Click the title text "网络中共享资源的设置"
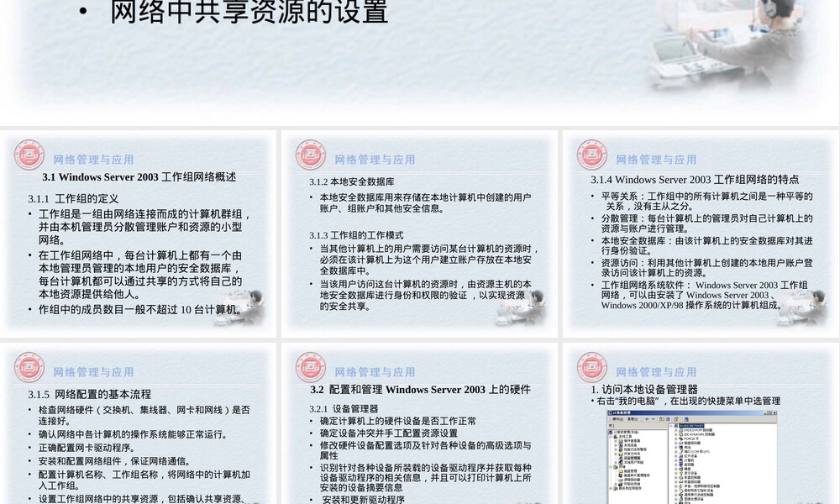The height and width of the screenshot is (504, 840). [249, 13]
